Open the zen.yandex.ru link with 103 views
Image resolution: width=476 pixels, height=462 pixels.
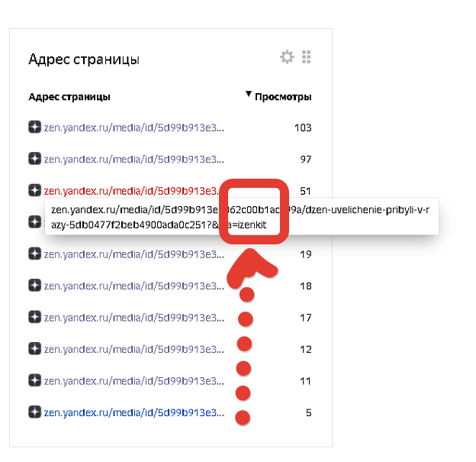click(134, 128)
